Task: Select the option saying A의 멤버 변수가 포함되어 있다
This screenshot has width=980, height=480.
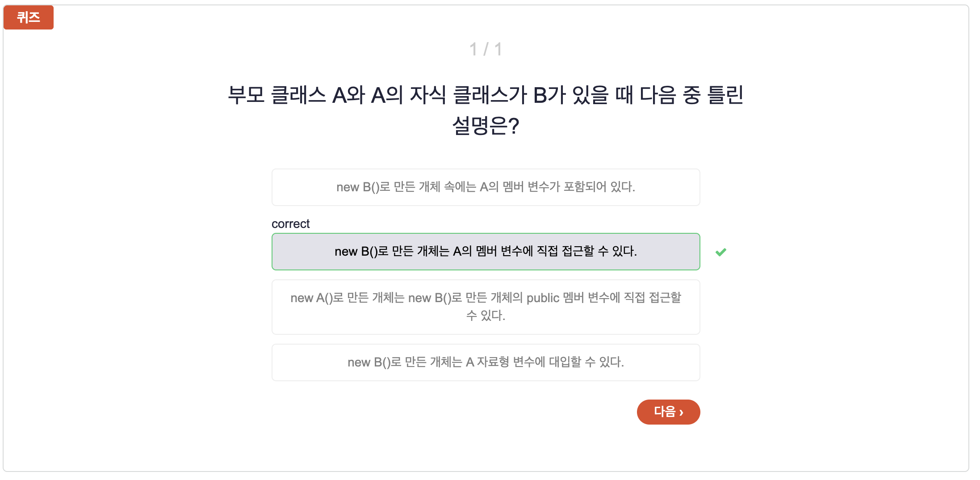Action: coord(486,187)
